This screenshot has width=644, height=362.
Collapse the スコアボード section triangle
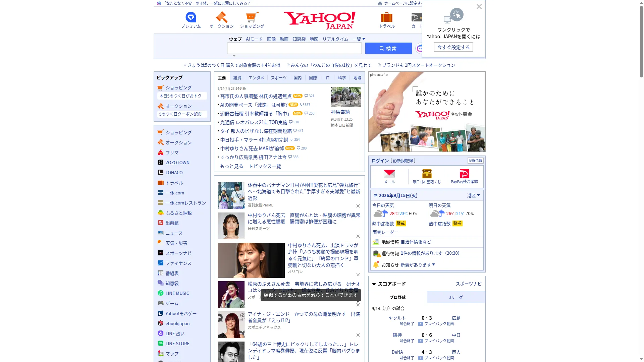pyautogui.click(x=374, y=284)
